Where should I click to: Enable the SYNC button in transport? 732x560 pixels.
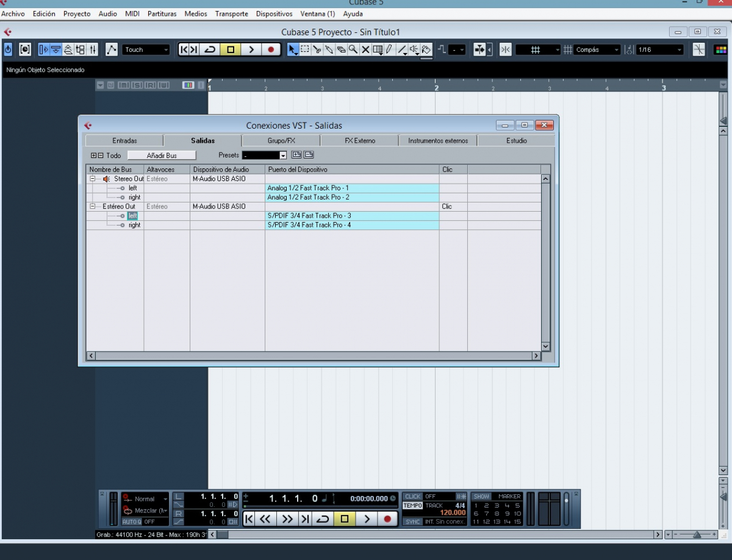click(x=413, y=522)
